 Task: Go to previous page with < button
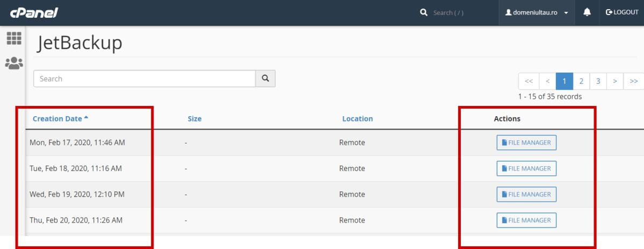point(547,81)
